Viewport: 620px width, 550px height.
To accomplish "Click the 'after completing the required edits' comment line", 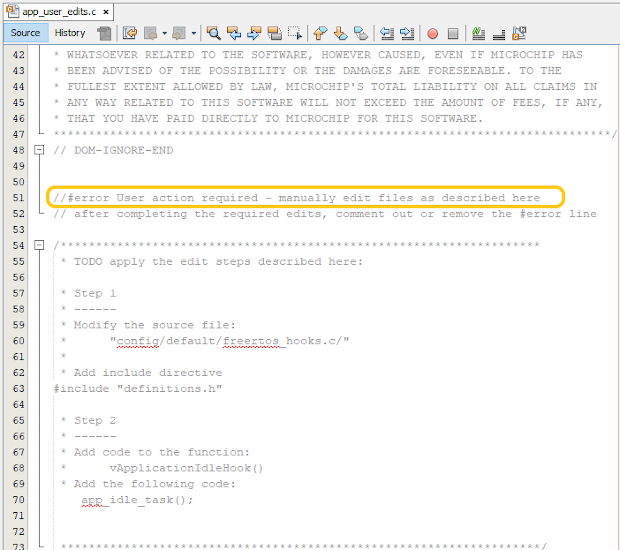I will [325, 214].
